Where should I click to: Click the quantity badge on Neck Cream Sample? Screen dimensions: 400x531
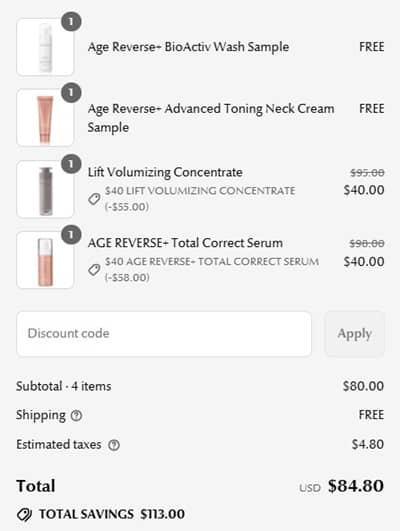[71, 92]
